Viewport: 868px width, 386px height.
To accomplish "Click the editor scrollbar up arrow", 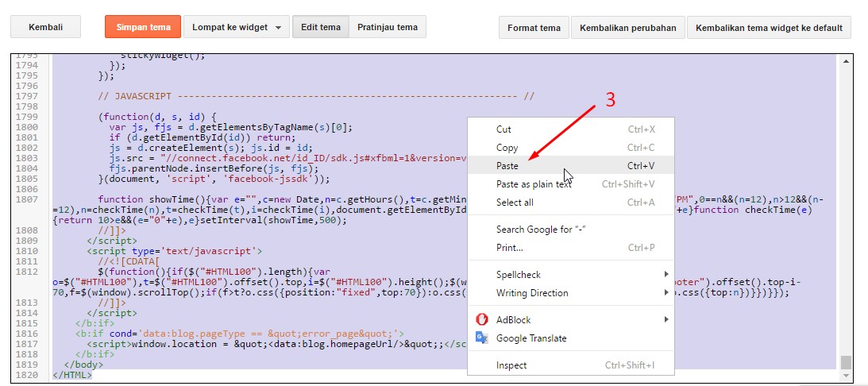I will (845, 60).
